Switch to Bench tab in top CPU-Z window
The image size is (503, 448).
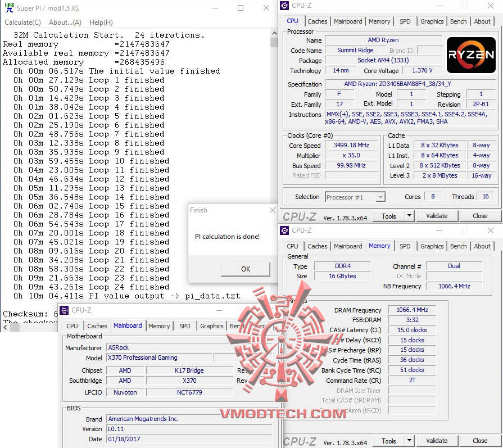[458, 21]
